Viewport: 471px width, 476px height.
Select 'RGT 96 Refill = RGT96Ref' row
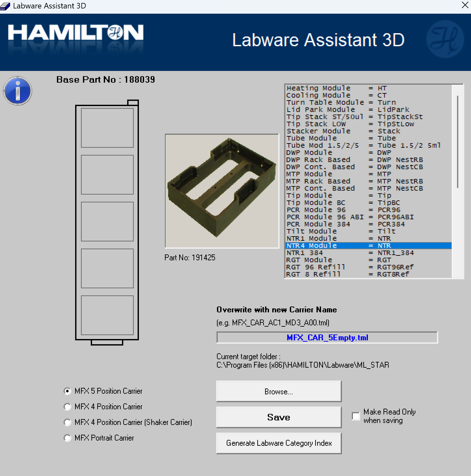[369, 267]
